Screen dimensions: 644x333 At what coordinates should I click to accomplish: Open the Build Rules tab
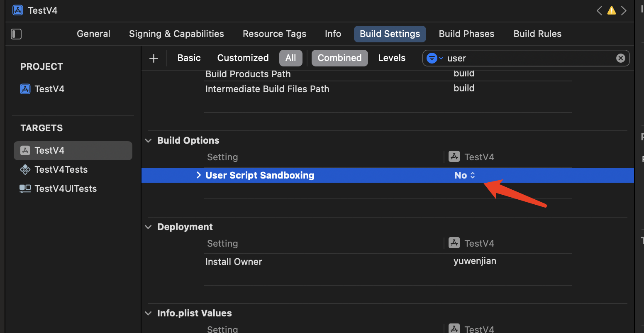[537, 34]
